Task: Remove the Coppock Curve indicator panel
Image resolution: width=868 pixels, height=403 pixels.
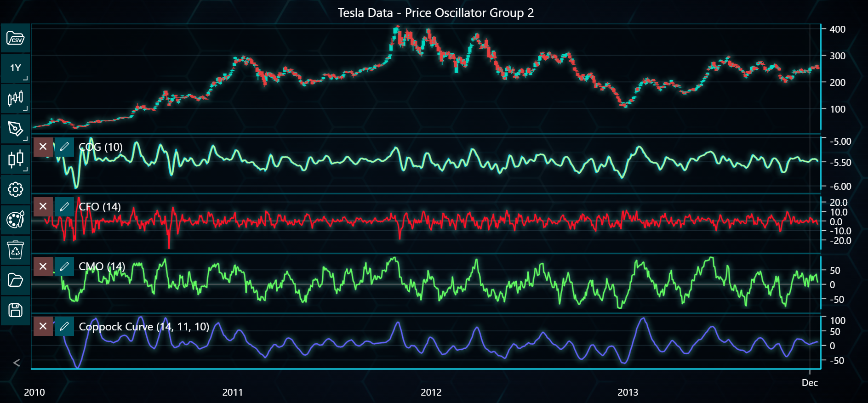Action: click(43, 326)
